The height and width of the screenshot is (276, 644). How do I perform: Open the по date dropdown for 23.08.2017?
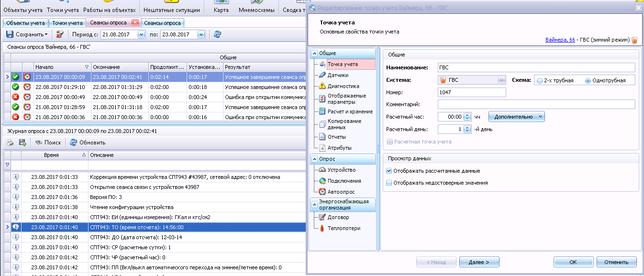201,34
